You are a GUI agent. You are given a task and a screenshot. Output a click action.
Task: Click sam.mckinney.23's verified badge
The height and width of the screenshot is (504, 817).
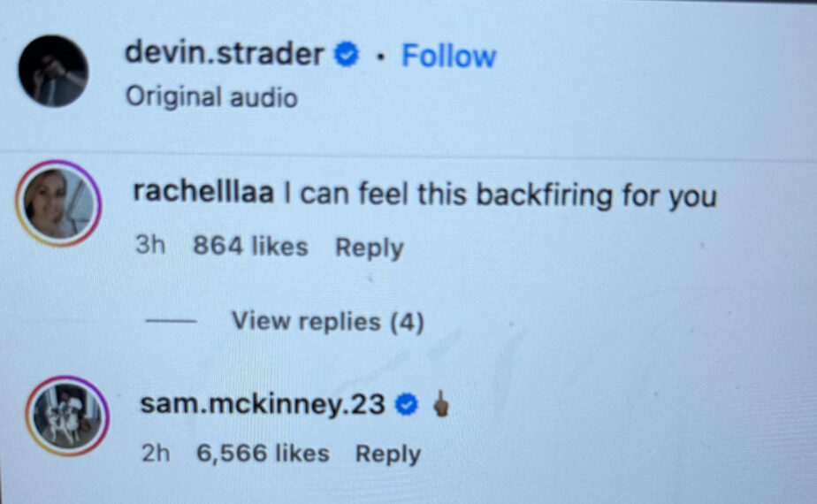(407, 405)
